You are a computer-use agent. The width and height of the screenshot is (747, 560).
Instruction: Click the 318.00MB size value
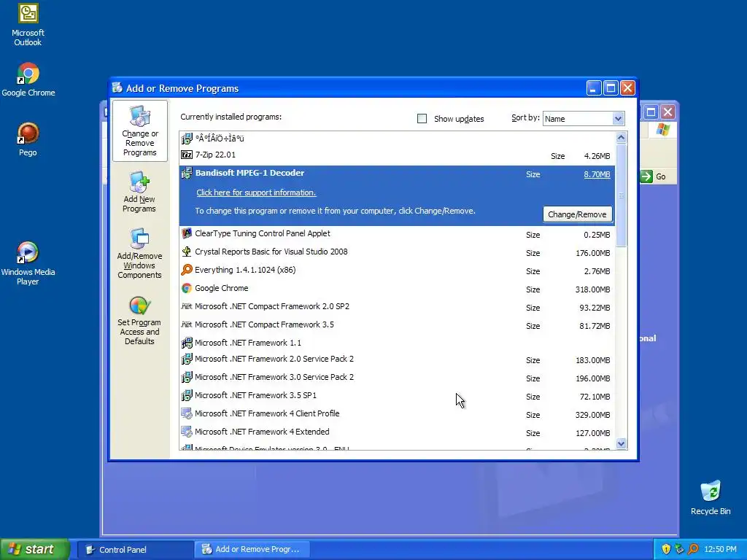[592, 289]
